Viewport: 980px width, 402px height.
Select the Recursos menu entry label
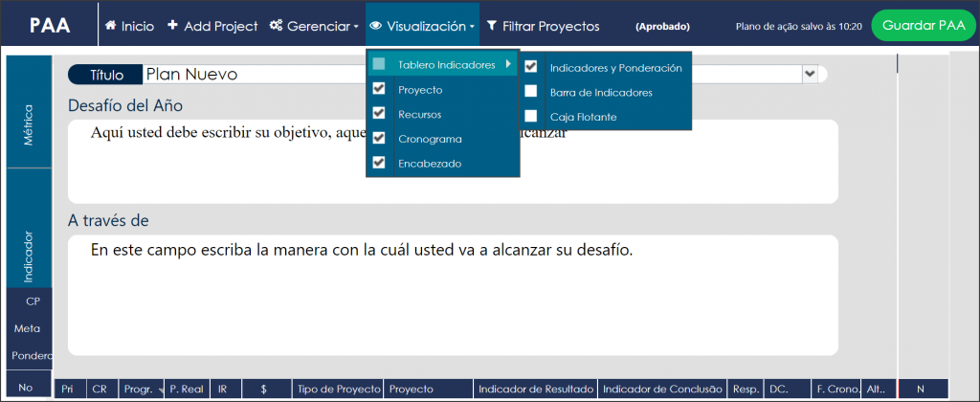[419, 115]
